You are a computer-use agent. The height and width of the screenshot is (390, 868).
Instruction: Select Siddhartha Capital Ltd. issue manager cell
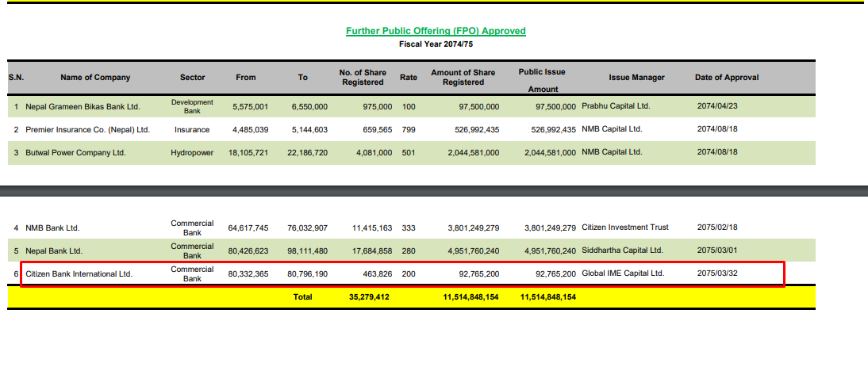pyautogui.click(x=622, y=250)
